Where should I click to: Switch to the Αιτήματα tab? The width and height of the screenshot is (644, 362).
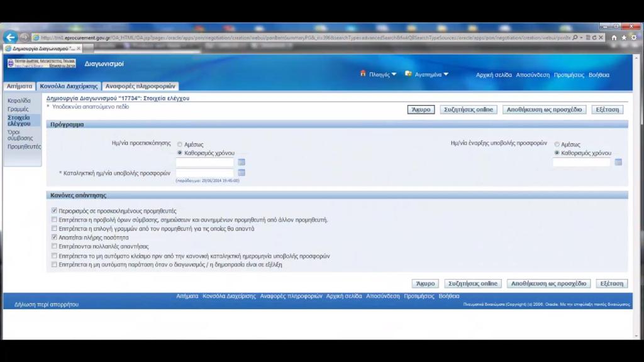19,86
